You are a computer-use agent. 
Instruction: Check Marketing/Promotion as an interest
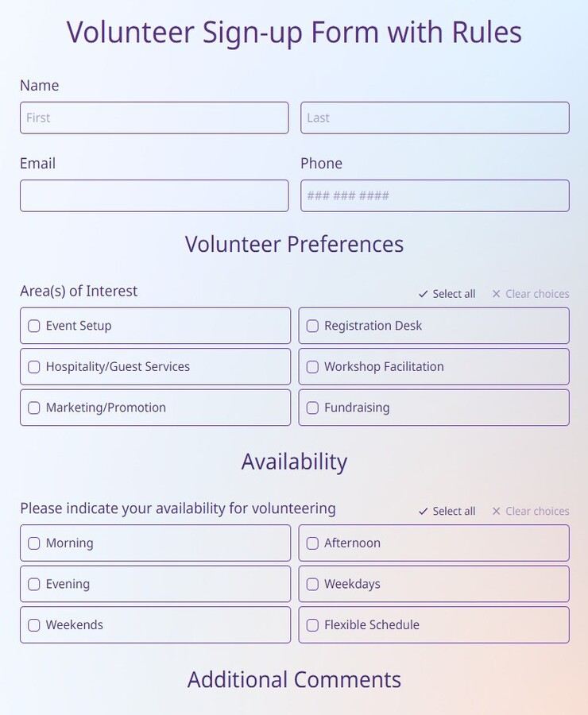(x=33, y=408)
